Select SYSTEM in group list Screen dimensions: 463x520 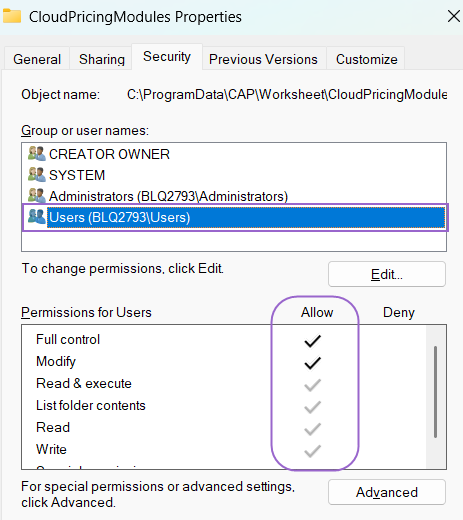(234, 175)
